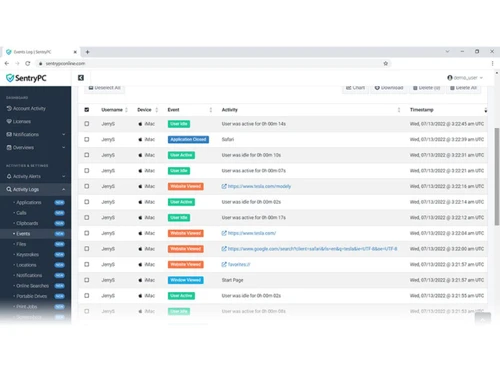Click the Download button
Screen dimensions: 500x375
pos(389,88)
